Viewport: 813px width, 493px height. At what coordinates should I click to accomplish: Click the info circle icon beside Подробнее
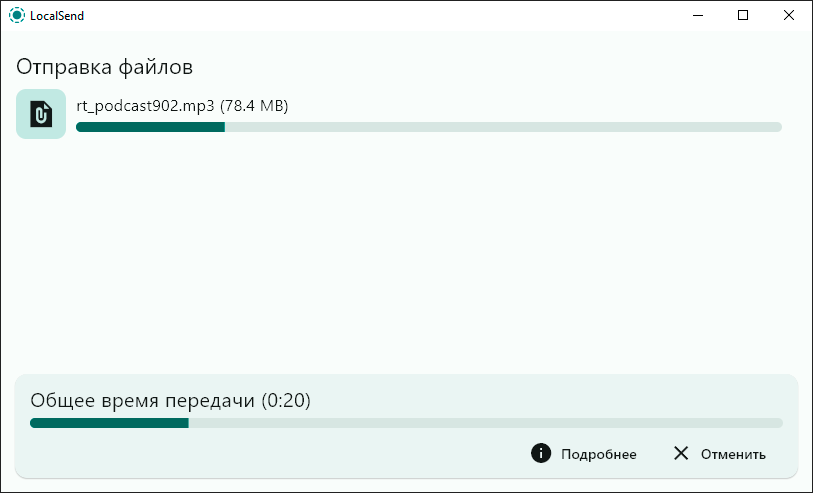(x=541, y=454)
